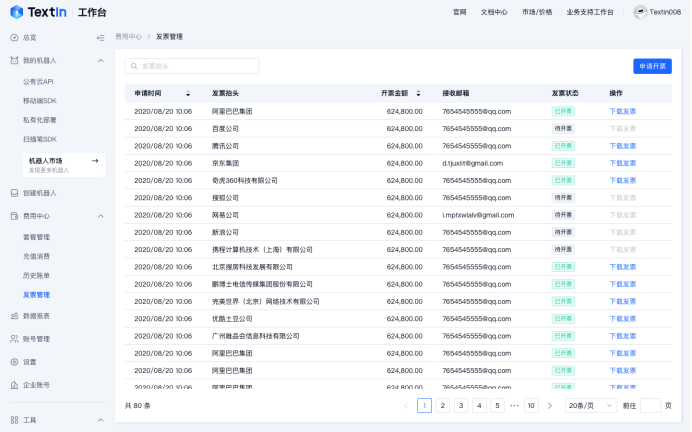692x432 pixels.
Task: Select 发票管理 in sidebar
Action: [36, 295]
